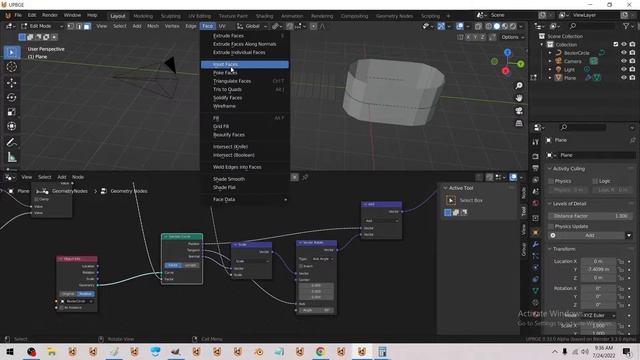This screenshot has height=360, width=640.
Task: Click the Shade Smooth menu entry
Action: tap(244, 179)
